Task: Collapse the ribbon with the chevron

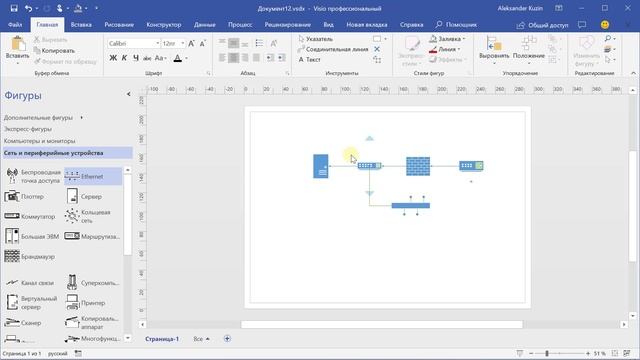Action: tap(633, 73)
